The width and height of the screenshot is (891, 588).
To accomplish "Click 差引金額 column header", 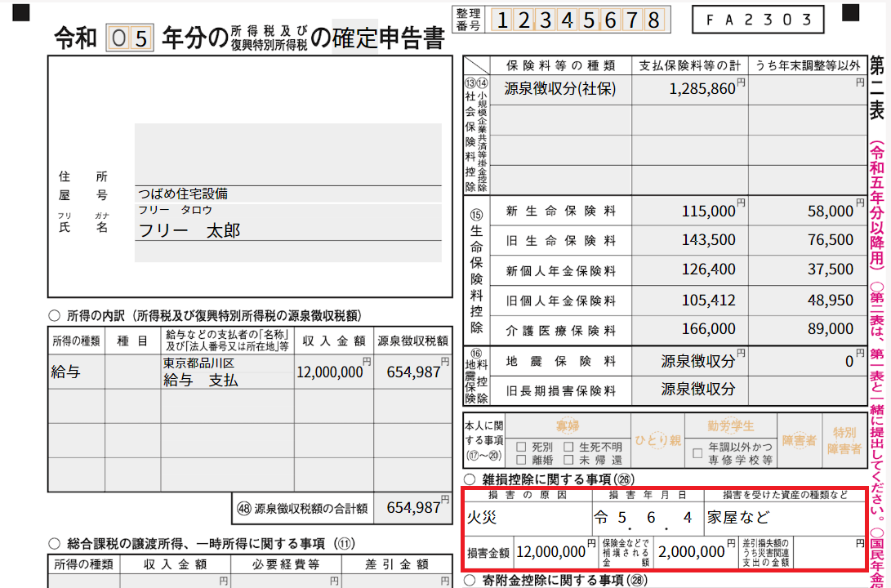I will [x=396, y=564].
